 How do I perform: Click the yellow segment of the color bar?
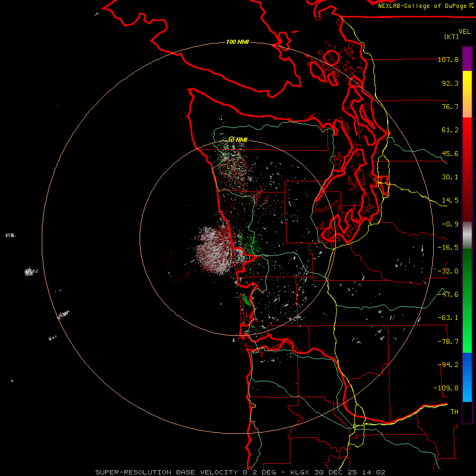(467, 94)
